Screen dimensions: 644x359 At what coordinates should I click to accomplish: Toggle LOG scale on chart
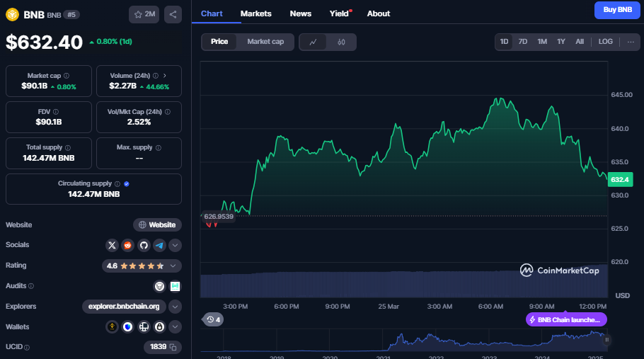[605, 42]
